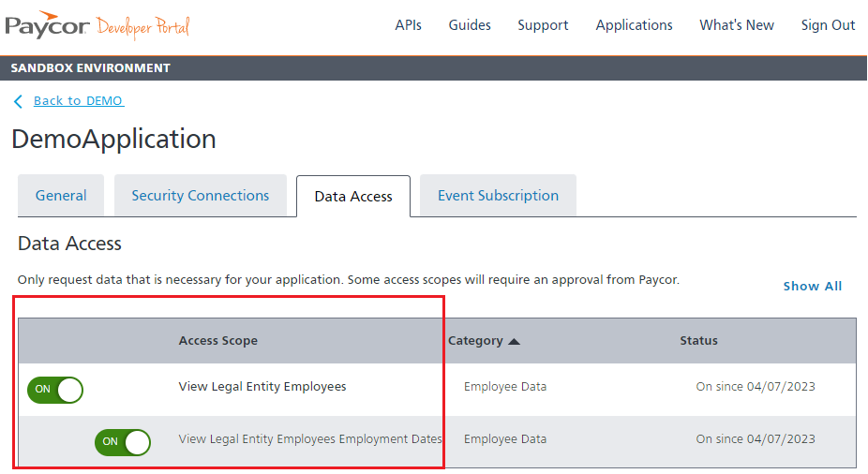Click the Paycor Developer Portal logo
Screen dimensions: 868x474
click(x=97, y=25)
